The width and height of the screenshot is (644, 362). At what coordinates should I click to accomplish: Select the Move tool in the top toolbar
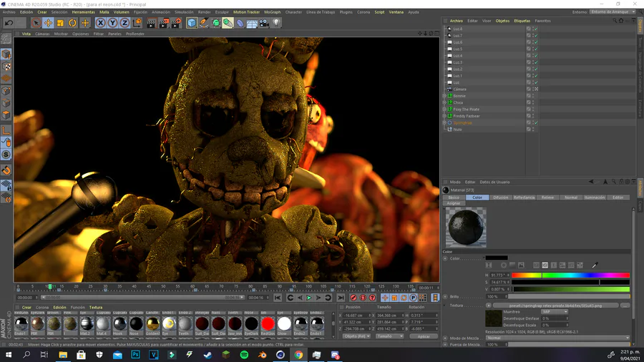[x=48, y=23]
